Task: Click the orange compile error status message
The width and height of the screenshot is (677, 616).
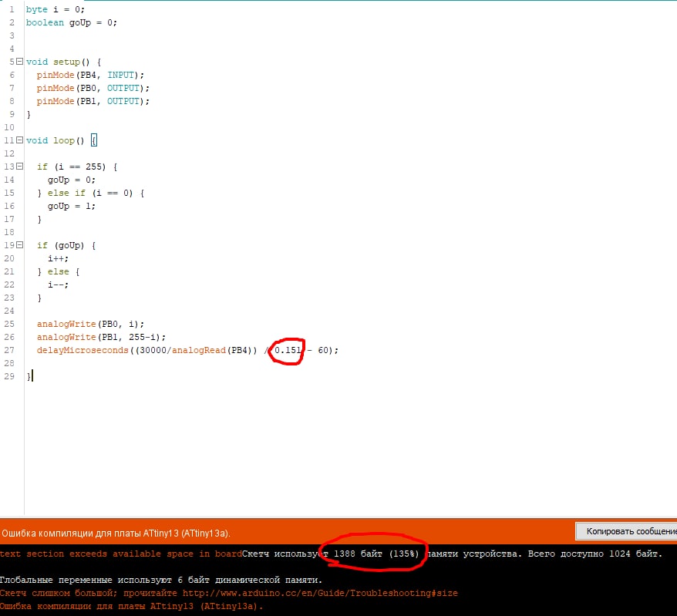Action: coord(116,533)
